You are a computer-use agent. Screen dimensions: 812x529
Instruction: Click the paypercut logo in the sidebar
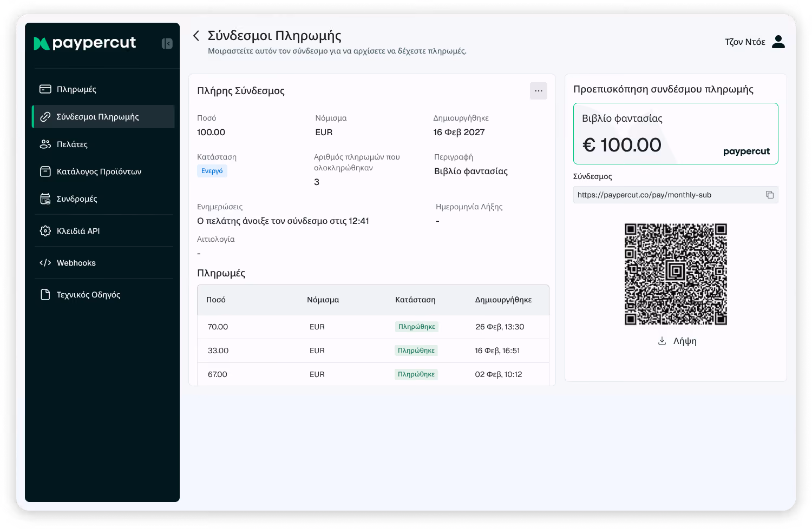pos(84,43)
